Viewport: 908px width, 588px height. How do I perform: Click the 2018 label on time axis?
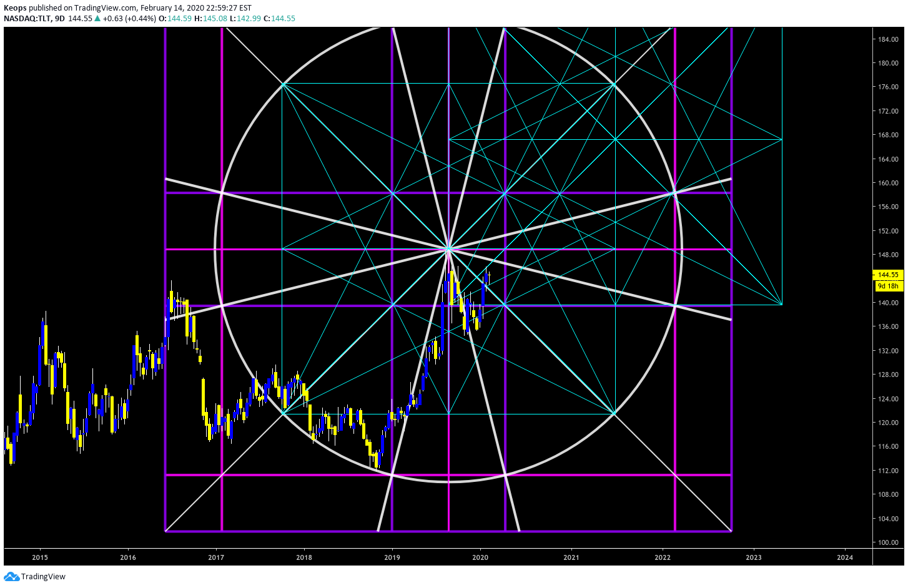pyautogui.click(x=304, y=557)
